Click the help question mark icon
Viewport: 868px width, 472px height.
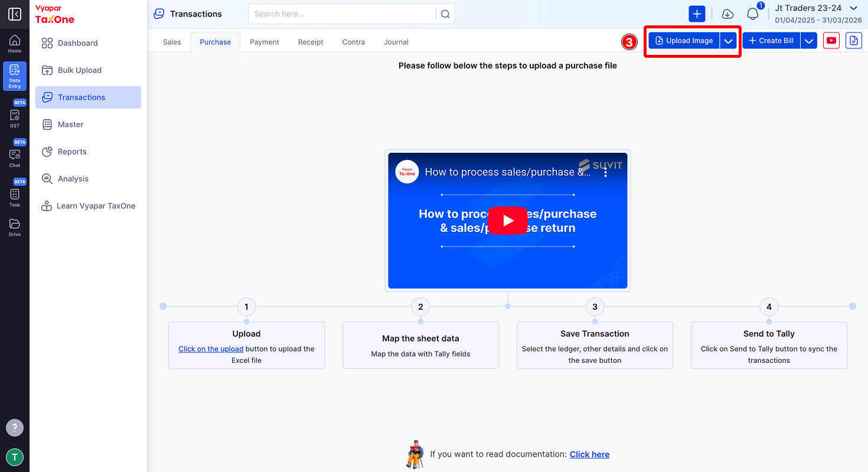[x=15, y=428]
